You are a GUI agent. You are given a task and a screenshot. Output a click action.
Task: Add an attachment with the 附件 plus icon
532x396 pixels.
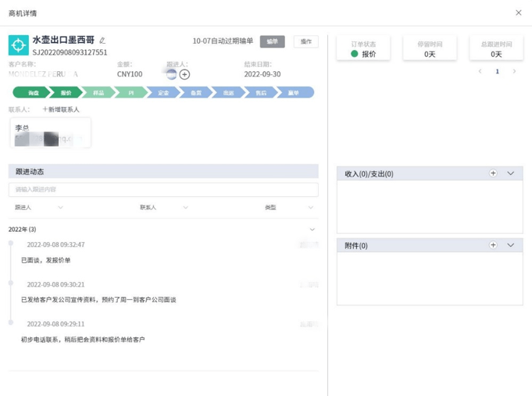point(493,245)
